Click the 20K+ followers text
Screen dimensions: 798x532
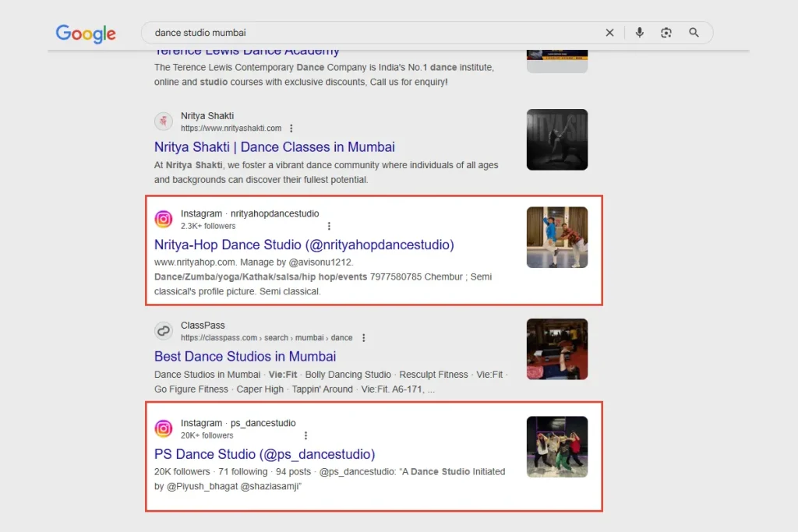click(207, 435)
